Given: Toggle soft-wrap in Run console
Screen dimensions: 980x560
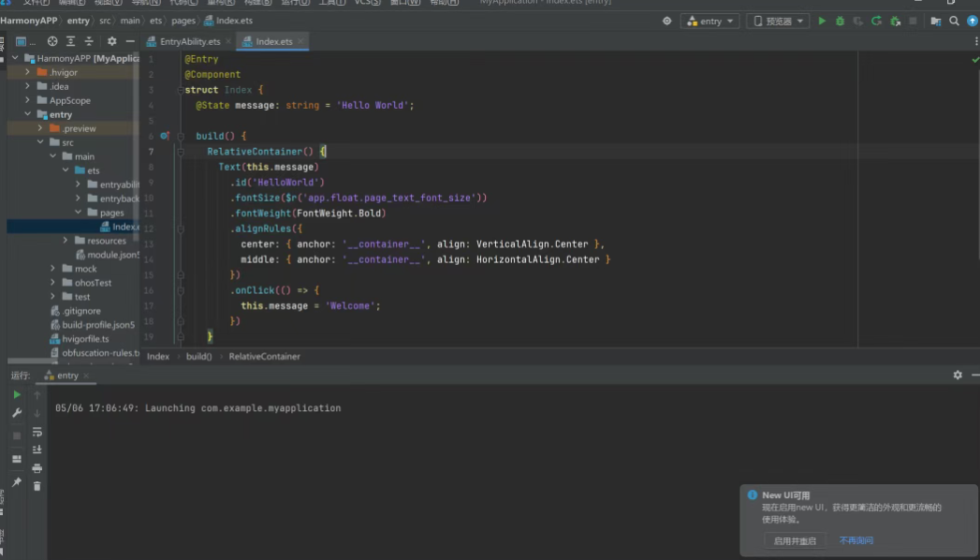Looking at the screenshot, I should pyautogui.click(x=37, y=432).
